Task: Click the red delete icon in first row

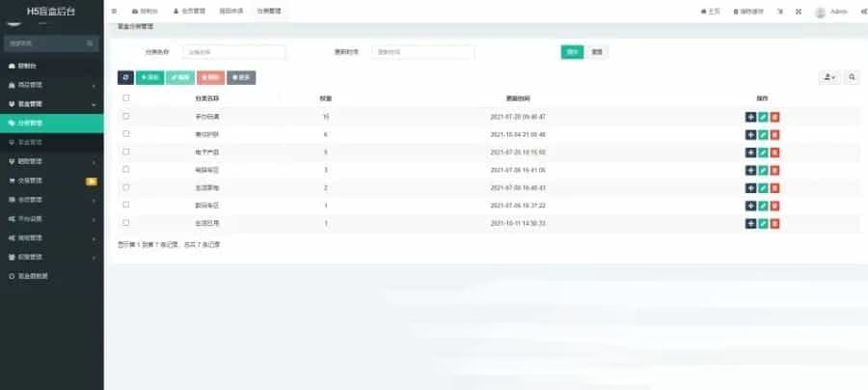Action: click(774, 117)
